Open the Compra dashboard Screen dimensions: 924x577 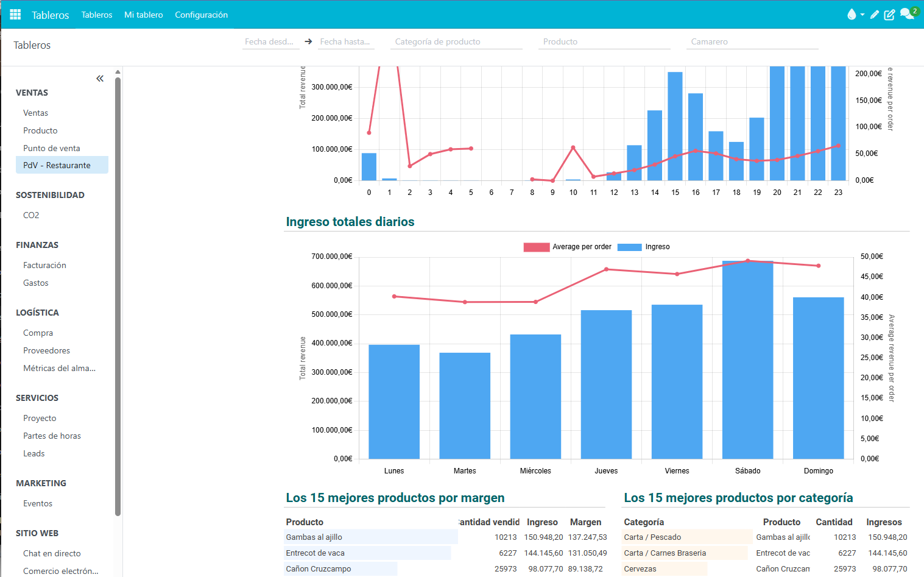62,333
